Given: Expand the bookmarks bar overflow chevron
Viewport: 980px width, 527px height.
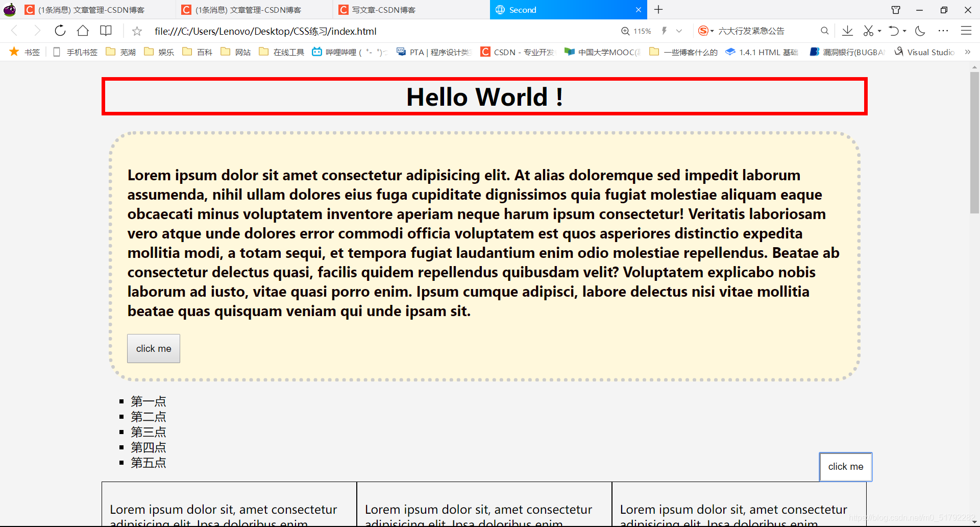Looking at the screenshot, I should [967, 52].
